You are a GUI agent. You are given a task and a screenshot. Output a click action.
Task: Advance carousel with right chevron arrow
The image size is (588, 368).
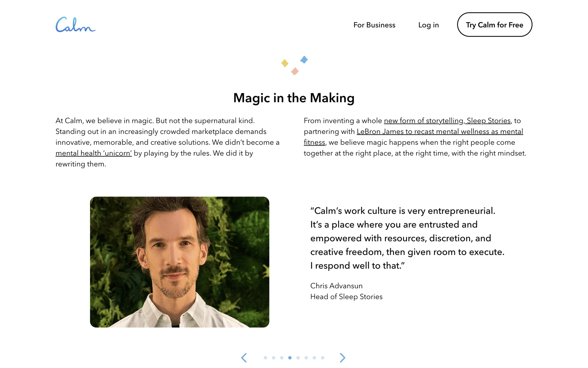point(342,358)
